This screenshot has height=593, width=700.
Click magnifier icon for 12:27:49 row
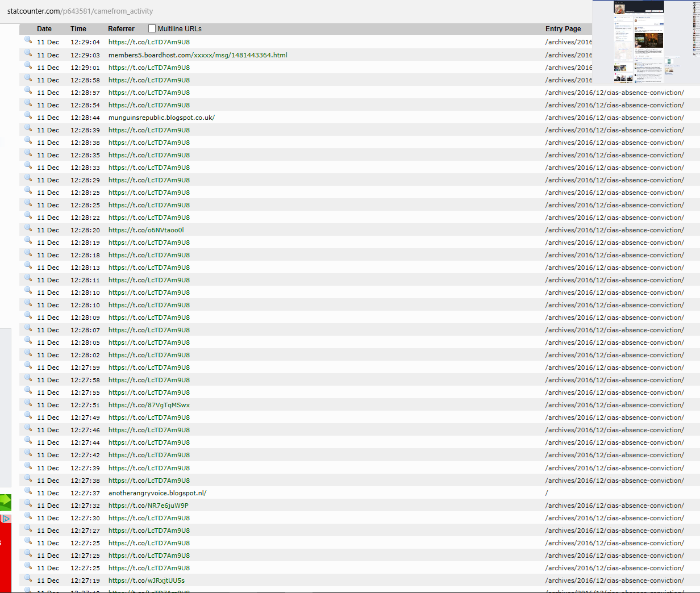click(x=28, y=416)
